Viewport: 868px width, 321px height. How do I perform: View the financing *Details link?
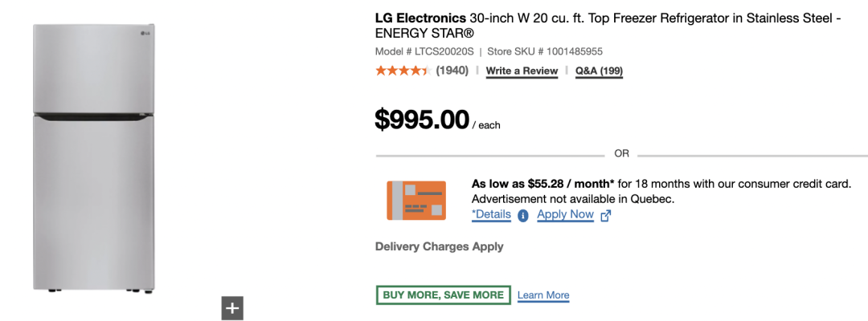[x=491, y=214]
